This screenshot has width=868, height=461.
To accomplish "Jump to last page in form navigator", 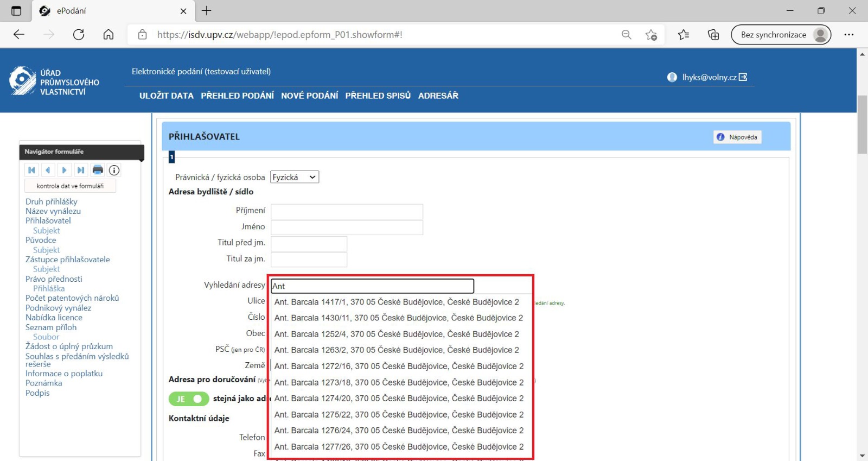I will 81,170.
